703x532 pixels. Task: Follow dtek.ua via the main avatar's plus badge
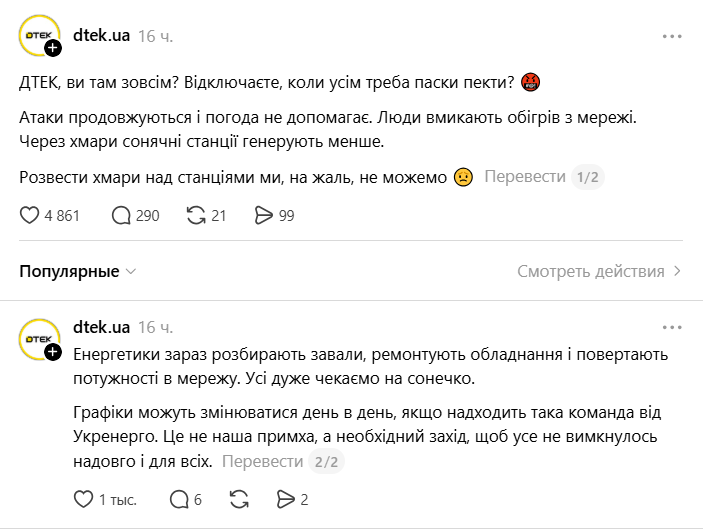(x=53, y=48)
